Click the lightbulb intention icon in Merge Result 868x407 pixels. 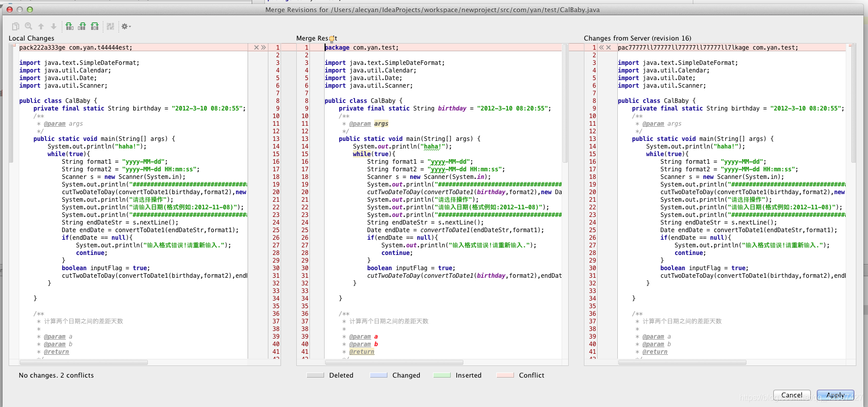[332, 39]
